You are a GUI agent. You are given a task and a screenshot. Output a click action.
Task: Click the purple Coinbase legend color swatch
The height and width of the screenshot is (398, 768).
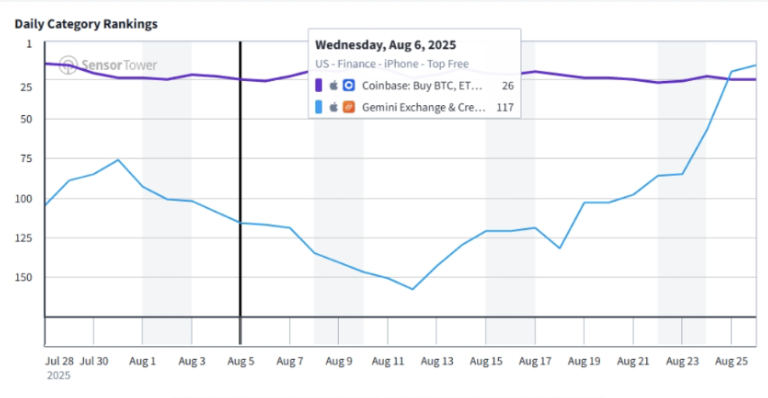pos(319,86)
